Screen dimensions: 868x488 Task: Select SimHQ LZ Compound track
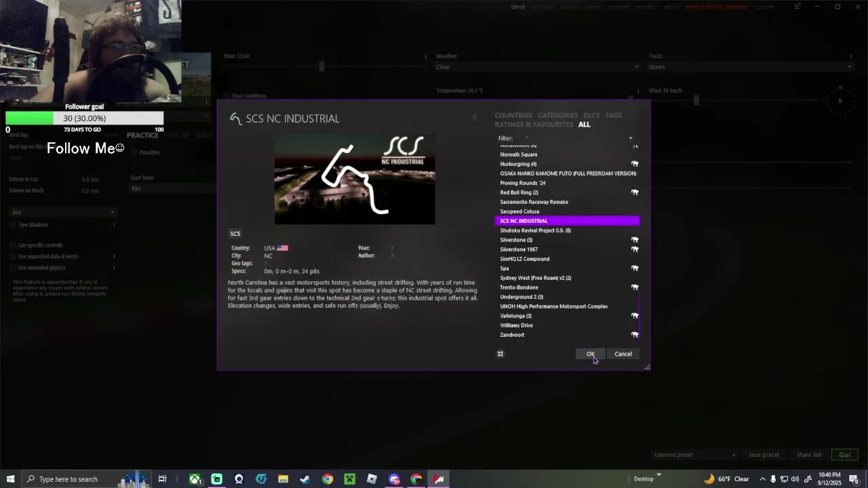525,259
